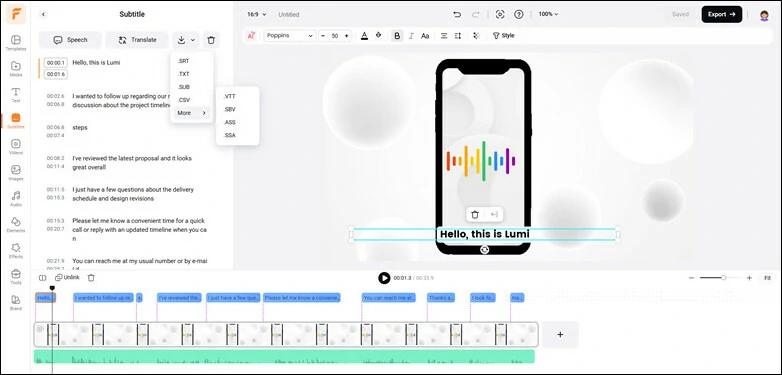Open the Images sidebar panel
The image size is (782, 375).
[16, 172]
